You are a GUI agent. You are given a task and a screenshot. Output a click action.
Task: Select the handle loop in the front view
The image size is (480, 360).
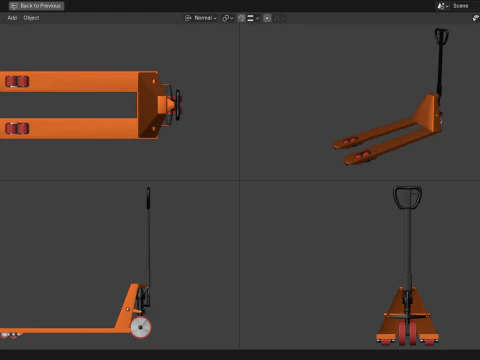tap(407, 197)
